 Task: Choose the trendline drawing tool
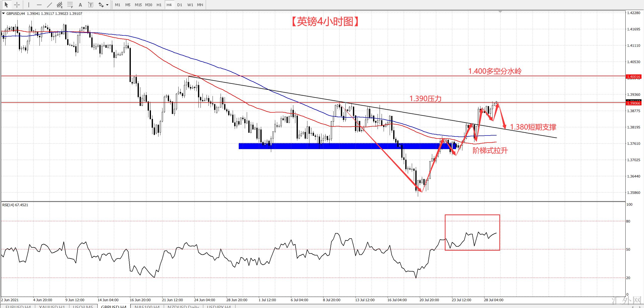49,5
